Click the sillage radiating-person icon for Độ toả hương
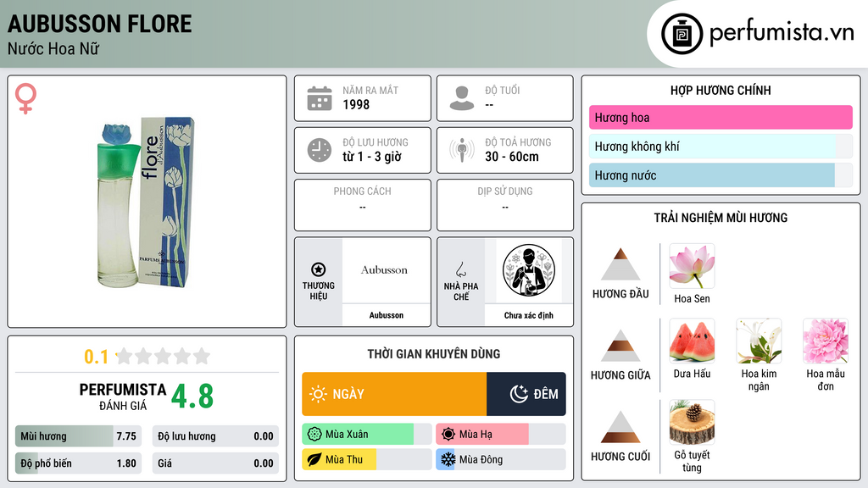Screen dimensions: 868x488 pos(462,150)
